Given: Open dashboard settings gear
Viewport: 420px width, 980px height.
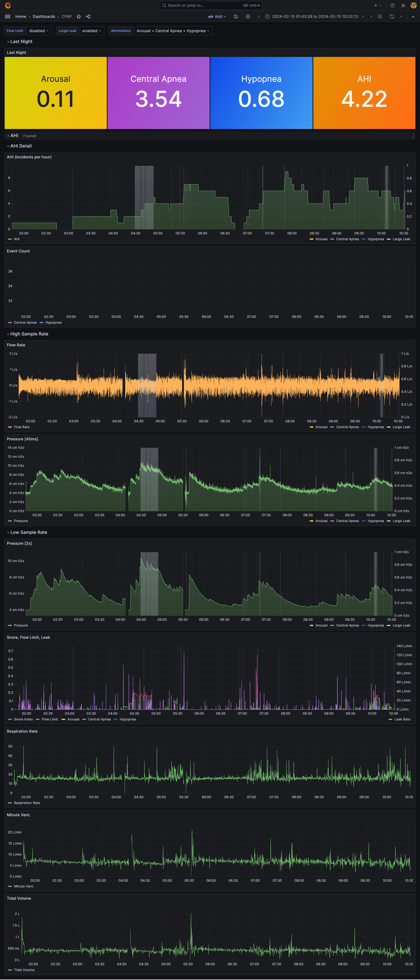Looking at the screenshot, I should coord(248,16).
